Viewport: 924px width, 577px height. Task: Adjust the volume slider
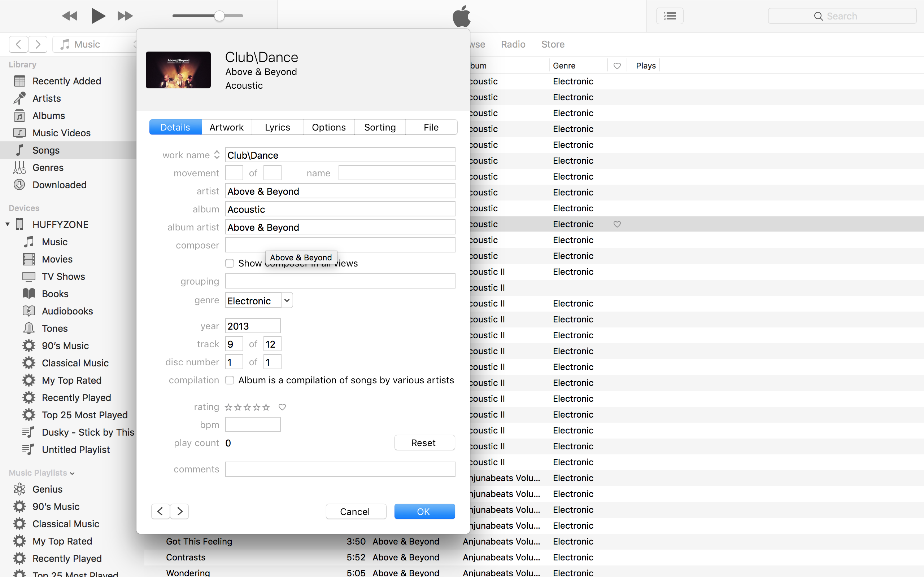219,16
